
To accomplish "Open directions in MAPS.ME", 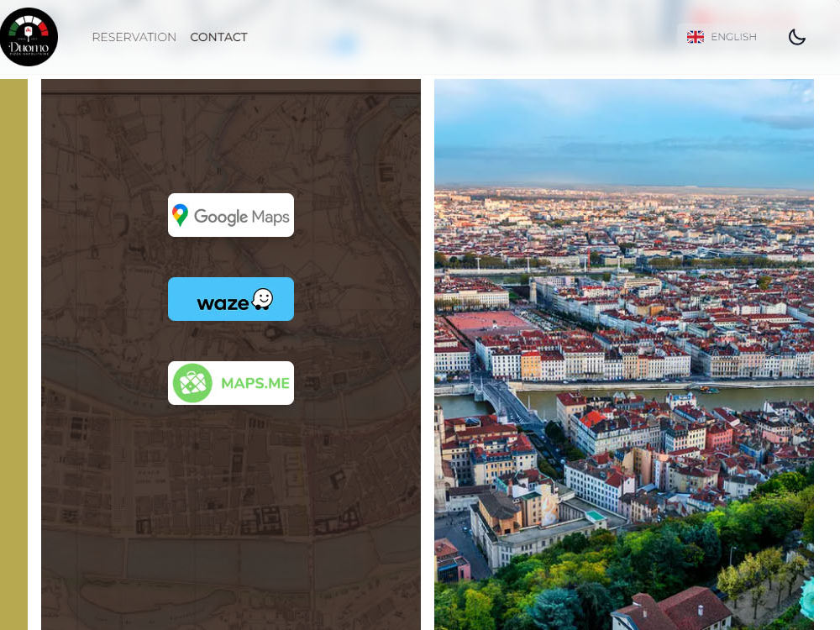I will pos(231,383).
